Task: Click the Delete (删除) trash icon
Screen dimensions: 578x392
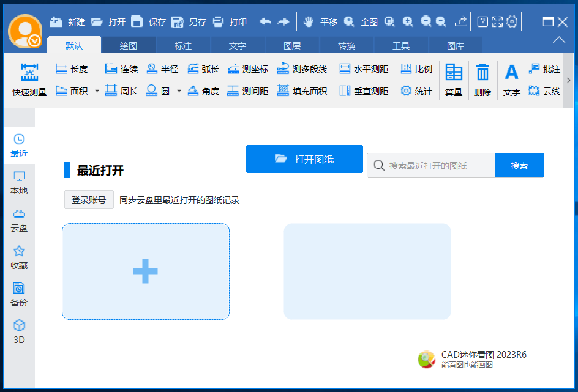Action: coord(482,80)
